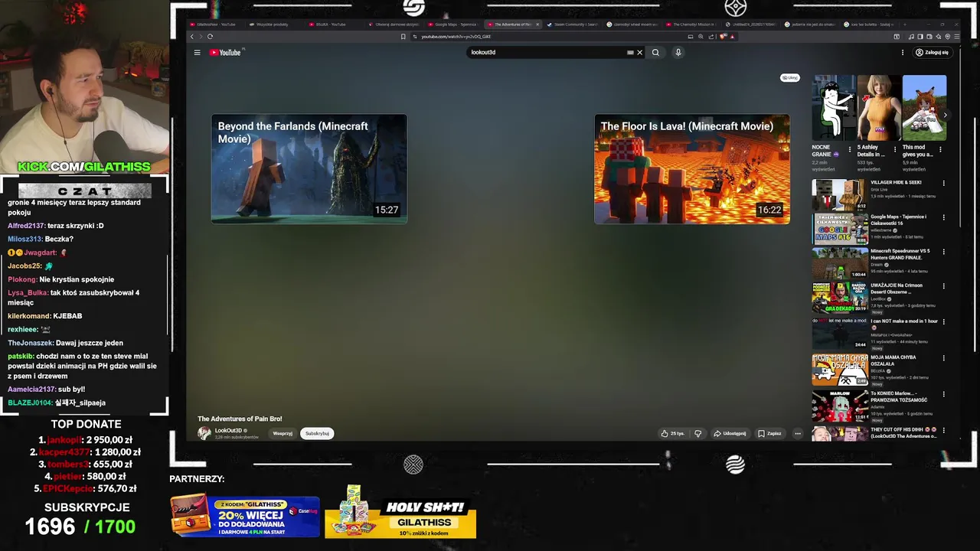Open THEY CUT OFF HIS DIHH video

coord(840,433)
